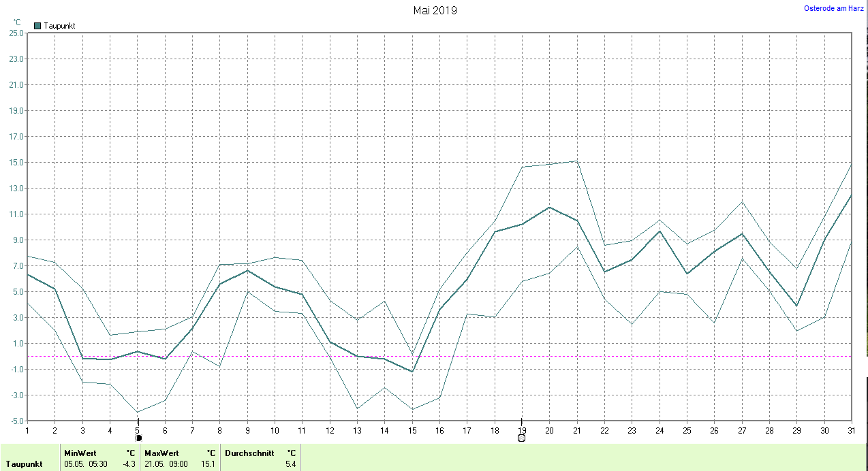Click the -5.0 y-axis label
The width and height of the screenshot is (868, 471).
pyautogui.click(x=16, y=421)
